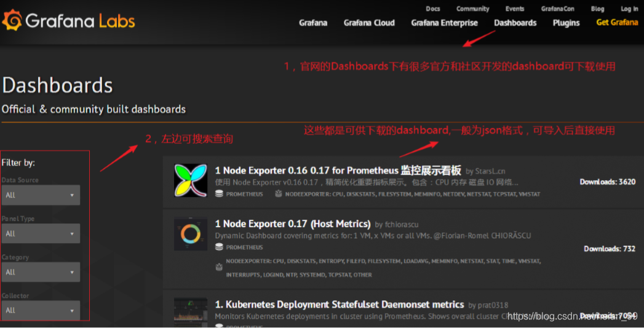Click Downloads: 732 text
644x328 pixels.
(x=610, y=249)
